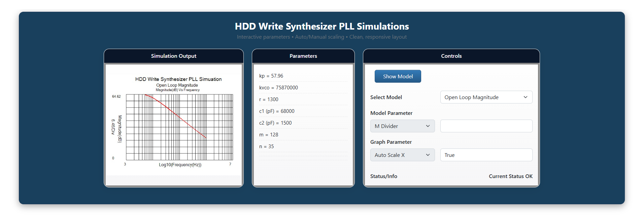
Task: Click the Show Model button
Action: coord(398,76)
